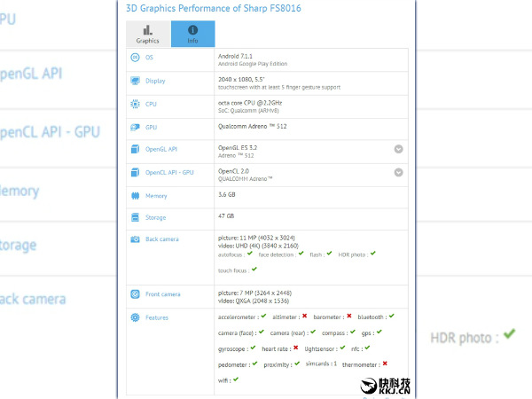Screen dimensions: 532x399
Task: Click the Features label
Action: (157, 317)
